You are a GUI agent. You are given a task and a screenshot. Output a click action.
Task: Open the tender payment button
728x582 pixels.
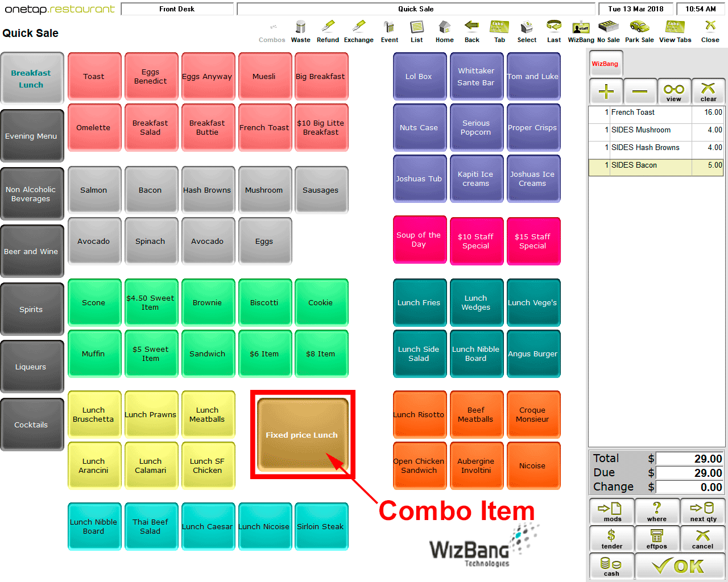click(x=612, y=538)
